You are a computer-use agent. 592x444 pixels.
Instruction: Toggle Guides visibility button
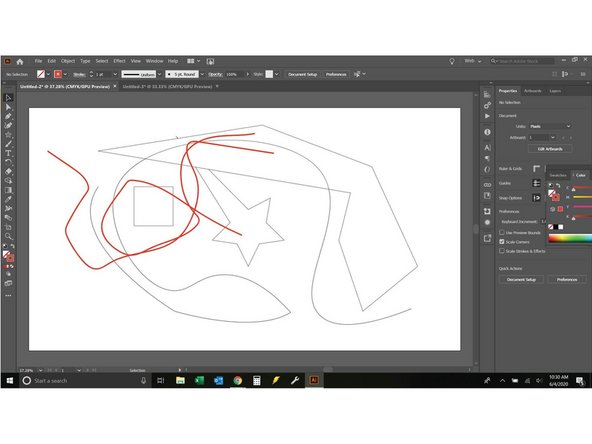coord(536,183)
